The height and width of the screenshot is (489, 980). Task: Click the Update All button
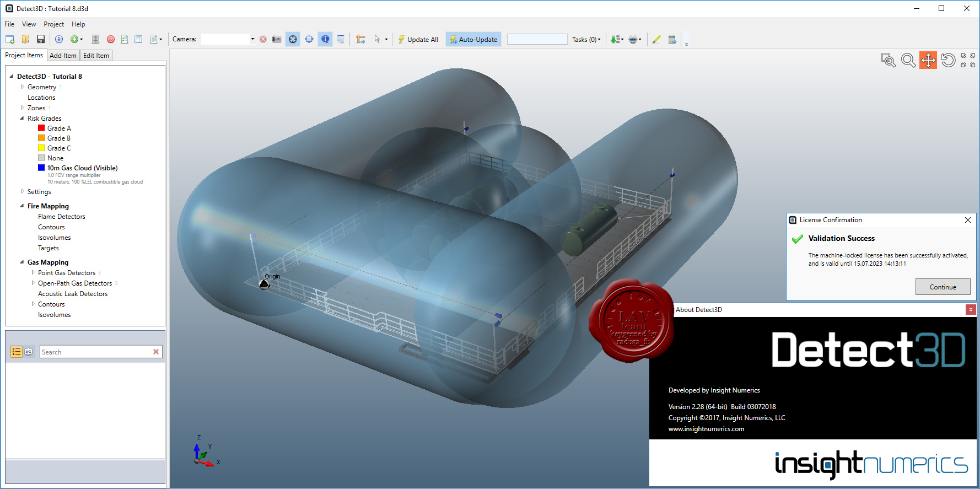click(418, 39)
